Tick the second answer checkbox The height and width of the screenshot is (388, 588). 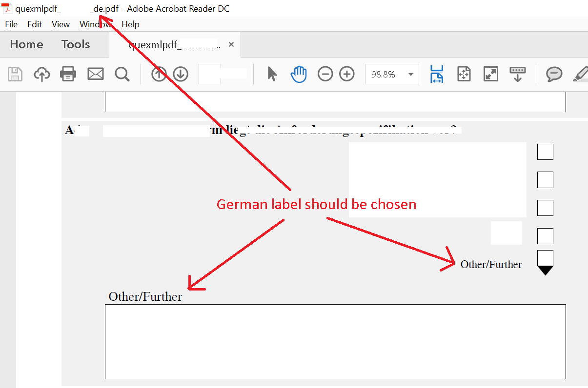545,180
